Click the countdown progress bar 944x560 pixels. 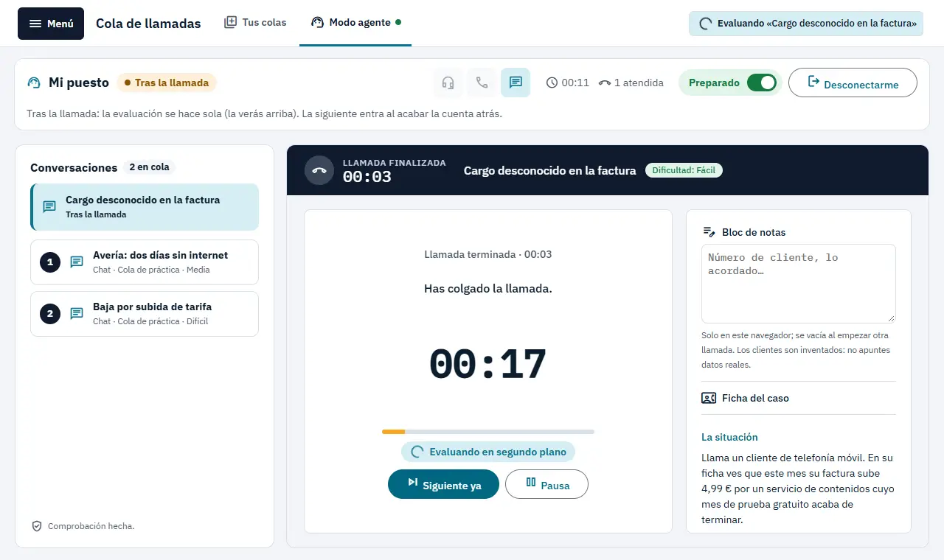(x=488, y=432)
